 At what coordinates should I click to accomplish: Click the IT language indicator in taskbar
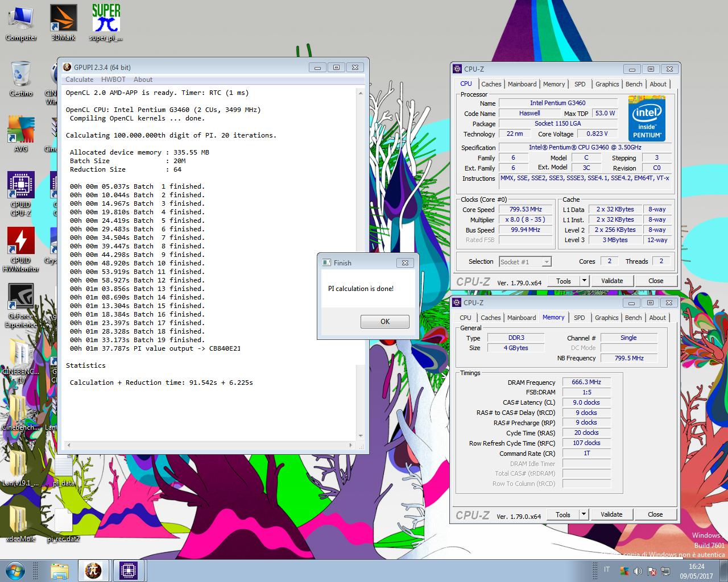pyautogui.click(x=607, y=569)
